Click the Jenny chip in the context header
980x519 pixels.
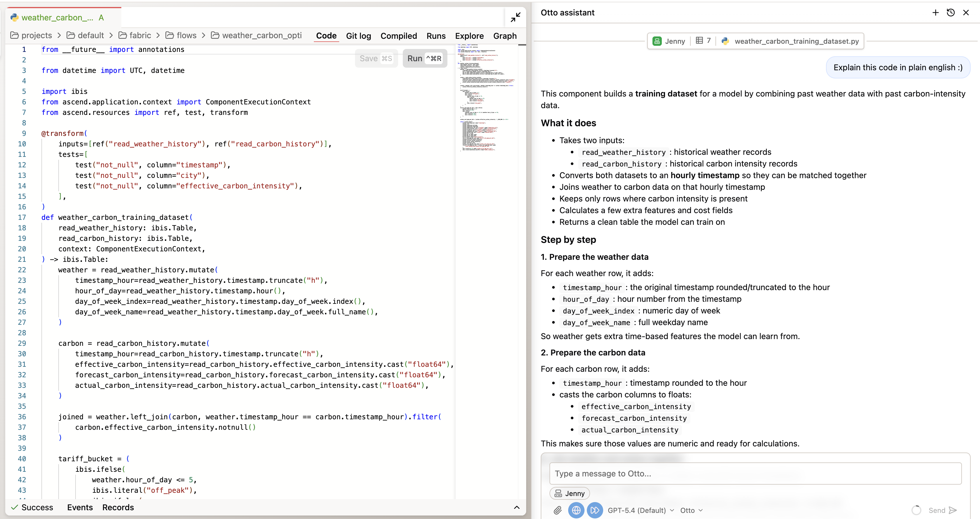669,41
